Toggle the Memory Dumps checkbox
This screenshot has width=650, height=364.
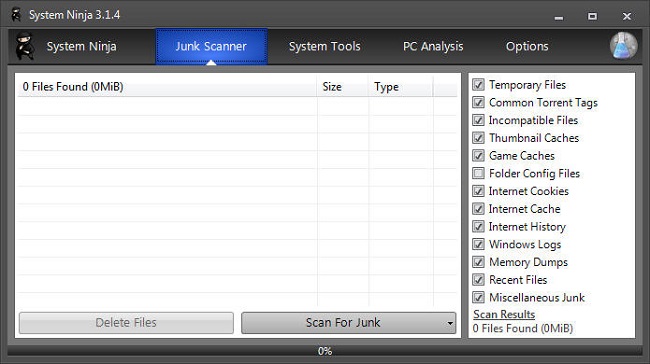pyautogui.click(x=478, y=262)
